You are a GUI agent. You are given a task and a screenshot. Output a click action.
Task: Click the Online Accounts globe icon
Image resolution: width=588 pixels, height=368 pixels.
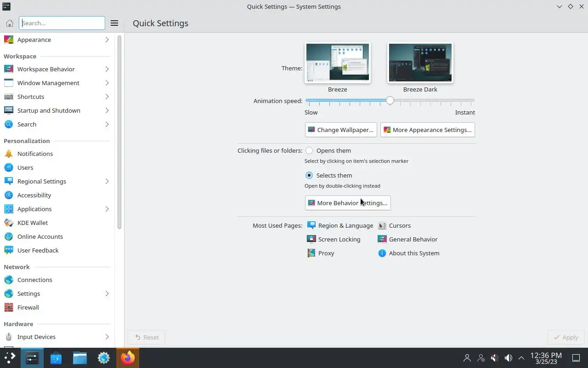(x=9, y=236)
